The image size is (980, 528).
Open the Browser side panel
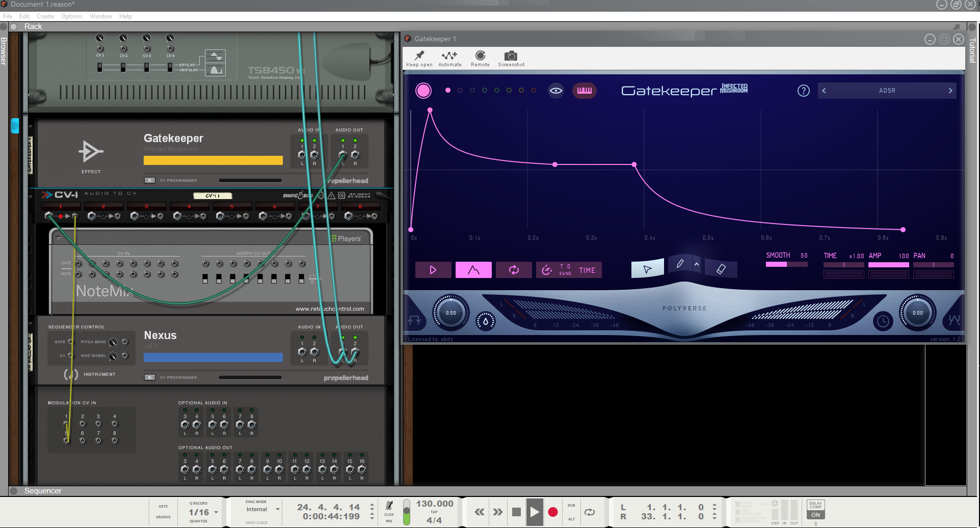pyautogui.click(x=4, y=51)
